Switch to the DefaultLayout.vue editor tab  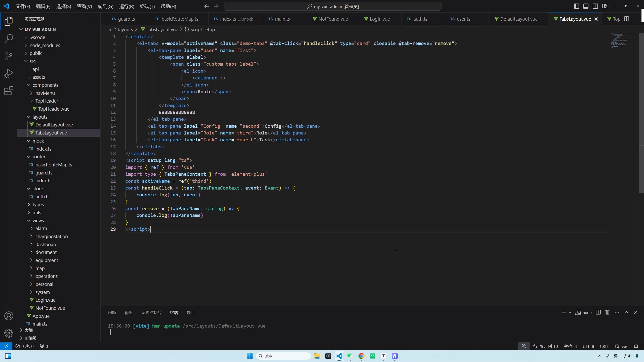518,19
